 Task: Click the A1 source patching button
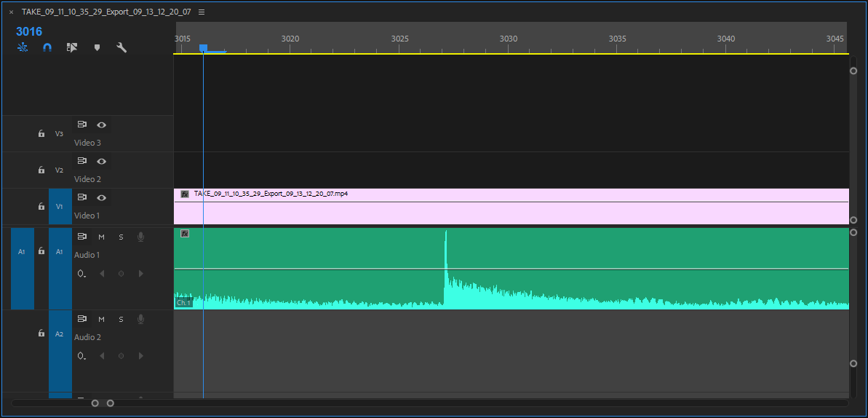[22, 251]
